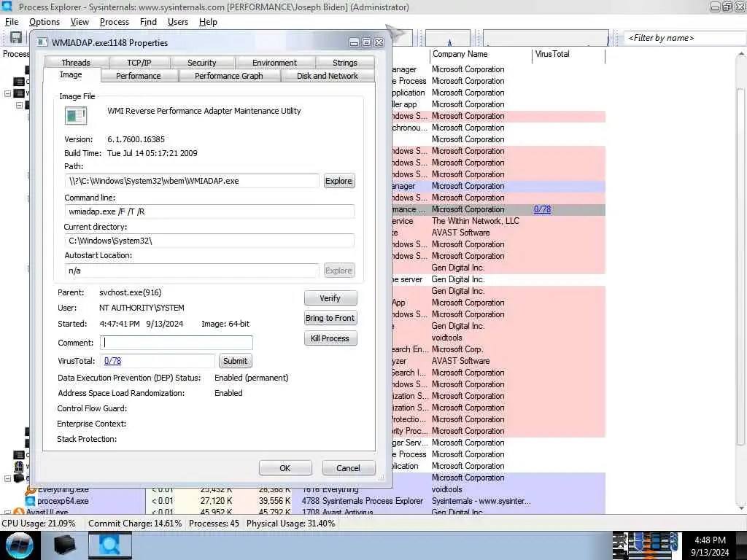Click the Command line text field
The height and width of the screenshot is (560, 747).
pos(209,211)
